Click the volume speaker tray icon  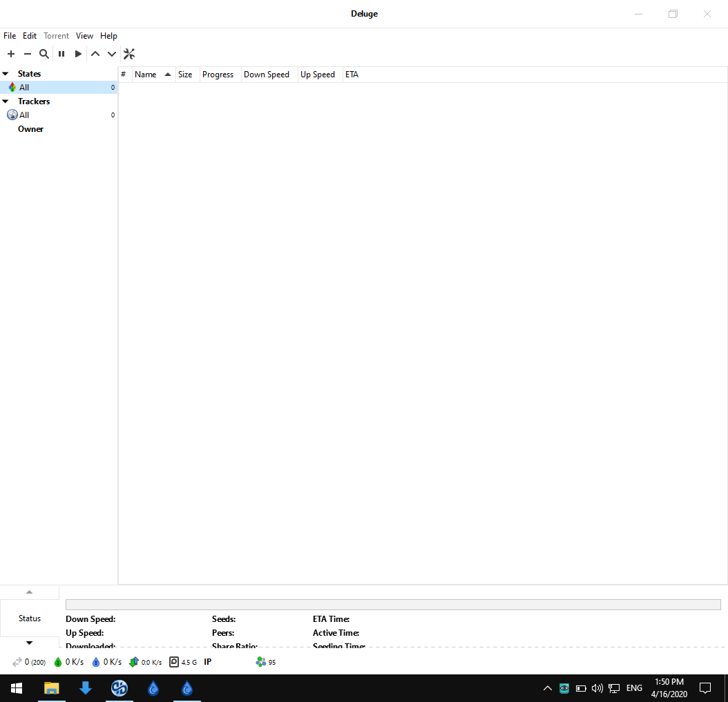[597, 688]
